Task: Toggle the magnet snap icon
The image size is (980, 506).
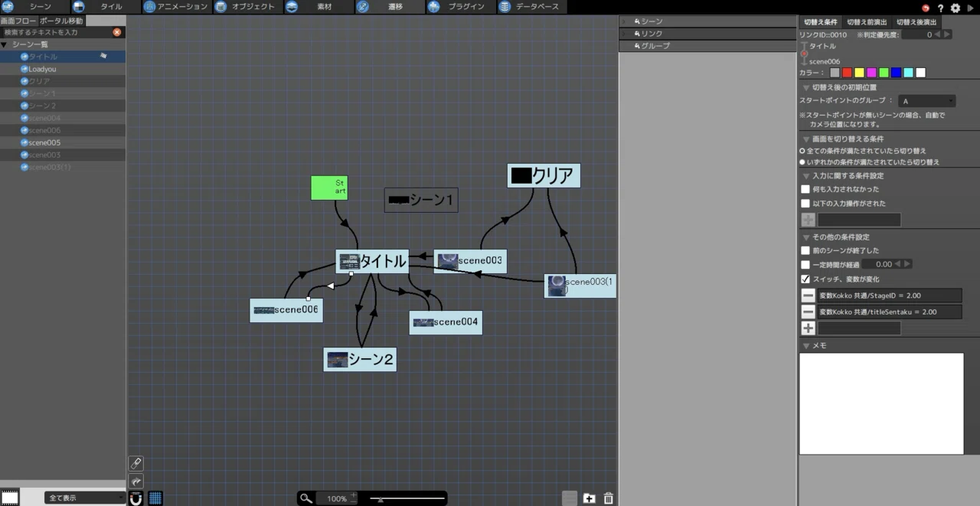Action: pyautogui.click(x=136, y=498)
